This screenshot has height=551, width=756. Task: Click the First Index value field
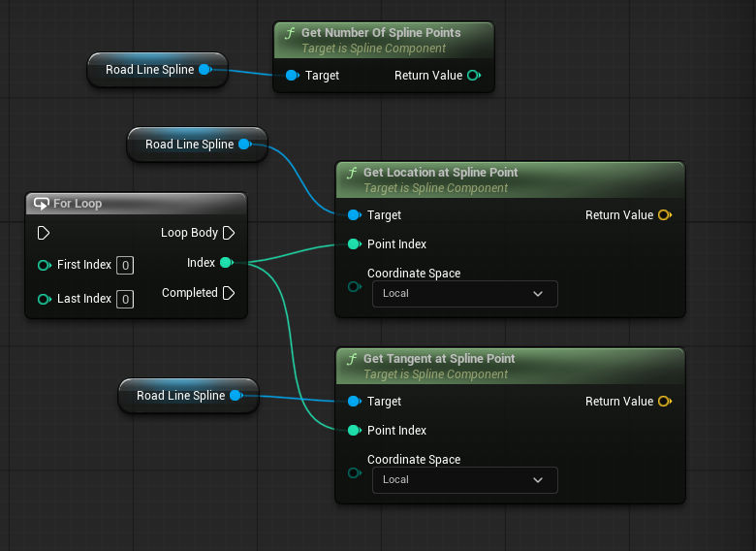[x=125, y=266]
